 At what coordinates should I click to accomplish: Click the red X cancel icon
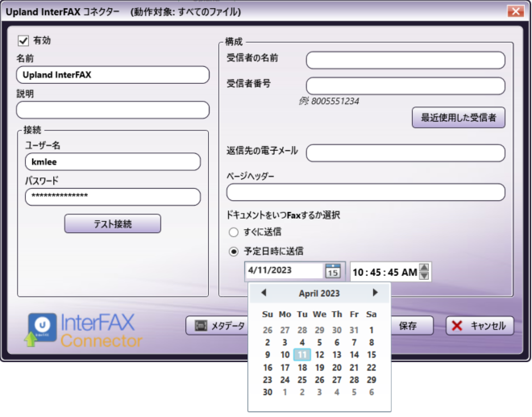point(457,326)
